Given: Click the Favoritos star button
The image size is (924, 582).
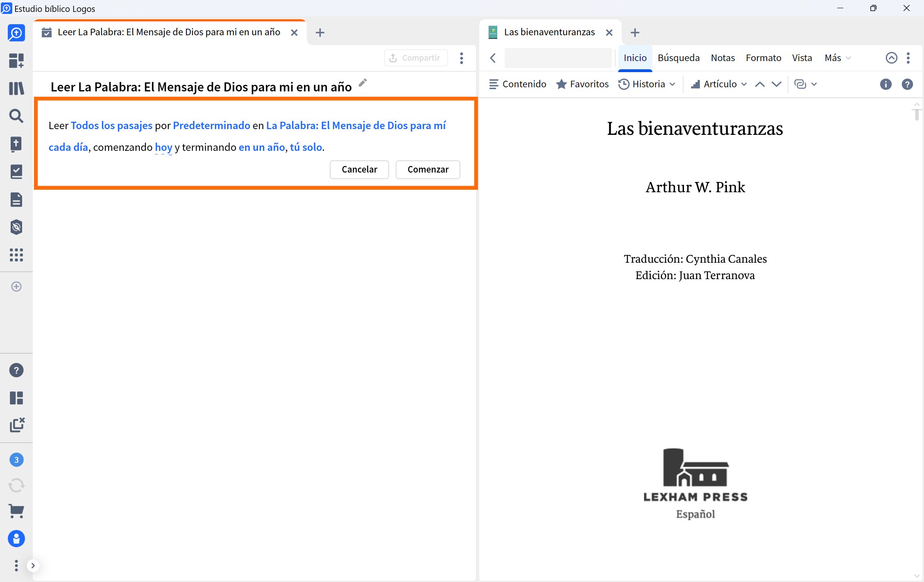Looking at the screenshot, I should pyautogui.click(x=582, y=84).
